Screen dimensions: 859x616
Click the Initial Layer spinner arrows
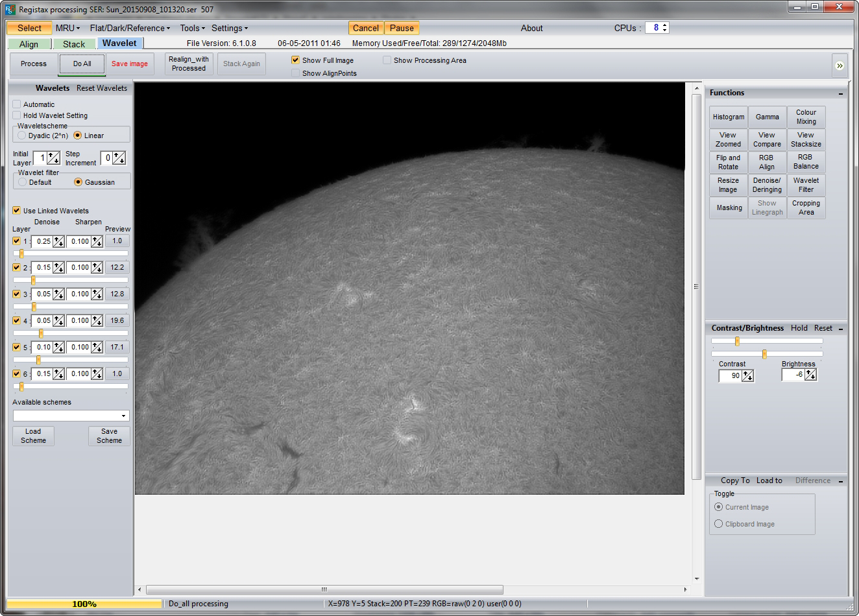[54, 158]
